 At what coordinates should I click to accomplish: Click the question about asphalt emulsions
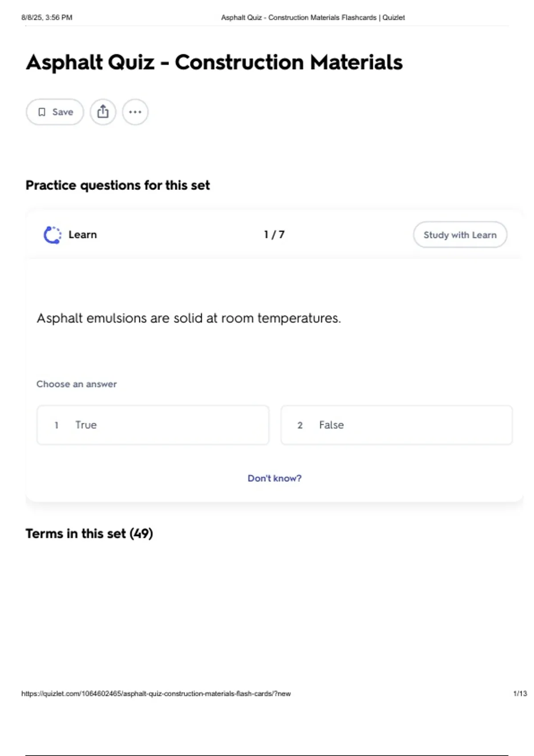(x=189, y=318)
